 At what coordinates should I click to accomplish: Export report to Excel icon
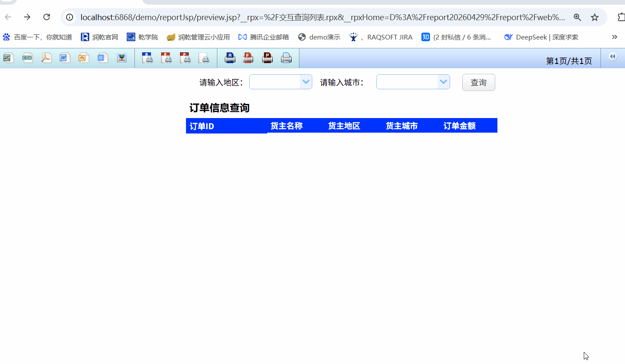pos(8,58)
